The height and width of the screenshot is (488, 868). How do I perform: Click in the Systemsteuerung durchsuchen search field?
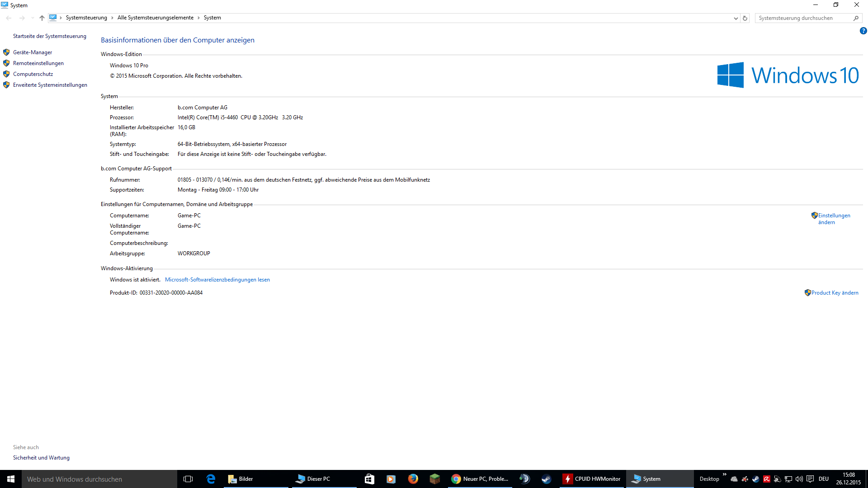click(803, 18)
